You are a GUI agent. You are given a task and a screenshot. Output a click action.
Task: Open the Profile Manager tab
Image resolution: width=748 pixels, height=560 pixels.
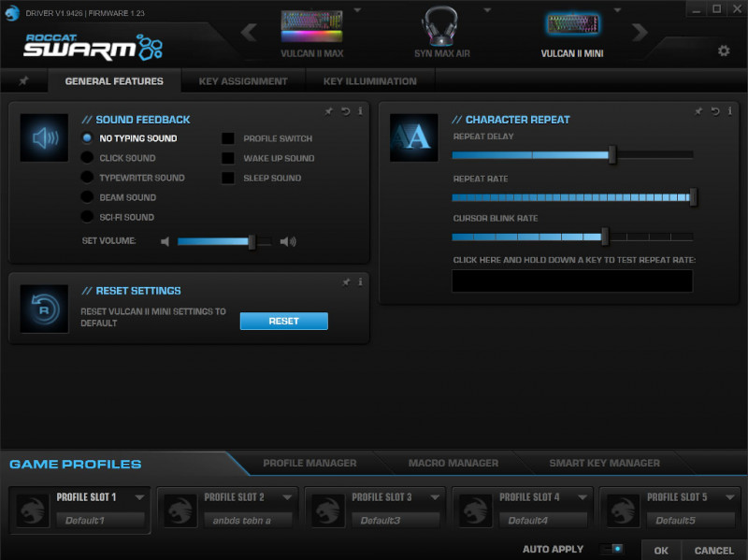(309, 463)
